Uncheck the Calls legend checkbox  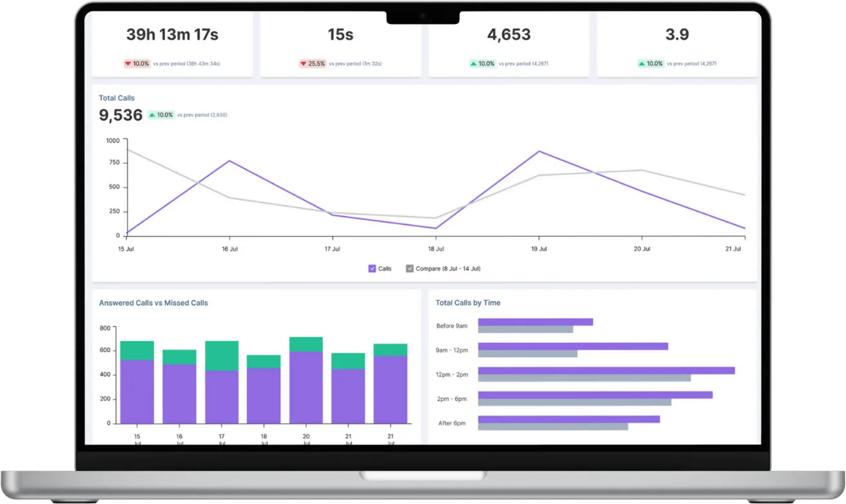pyautogui.click(x=372, y=269)
